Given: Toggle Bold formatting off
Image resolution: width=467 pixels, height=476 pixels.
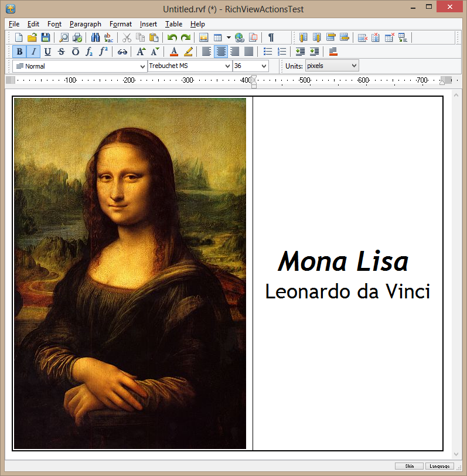Looking at the screenshot, I should tap(19, 52).
